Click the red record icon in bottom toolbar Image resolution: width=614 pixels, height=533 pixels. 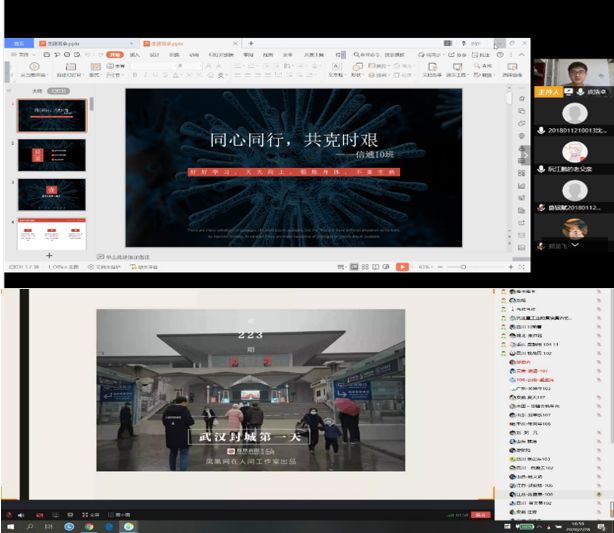tap(9, 514)
